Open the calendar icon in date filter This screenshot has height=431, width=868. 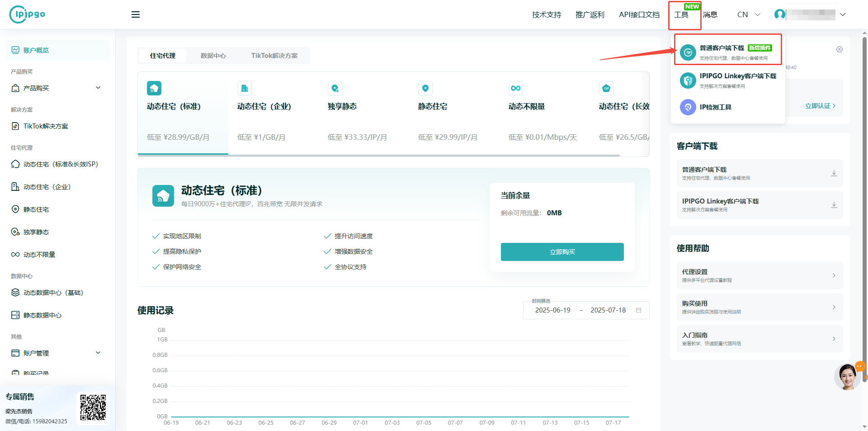pos(638,310)
